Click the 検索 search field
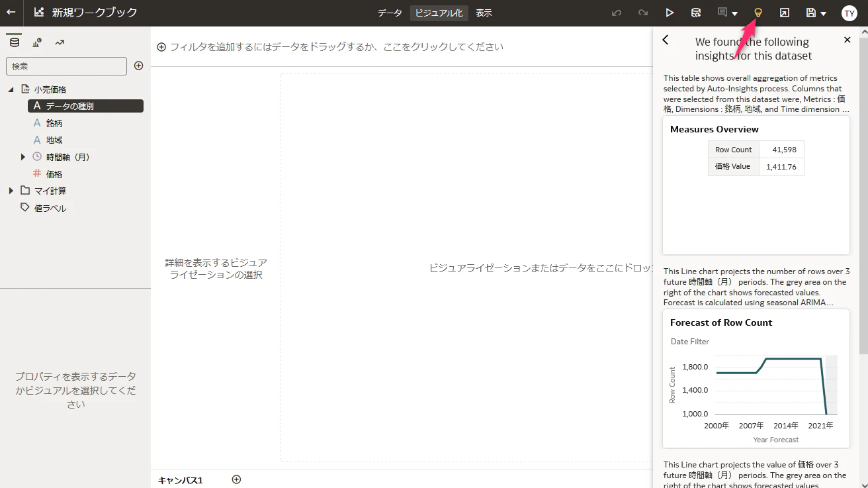The width and height of the screenshot is (868, 488). [66, 66]
